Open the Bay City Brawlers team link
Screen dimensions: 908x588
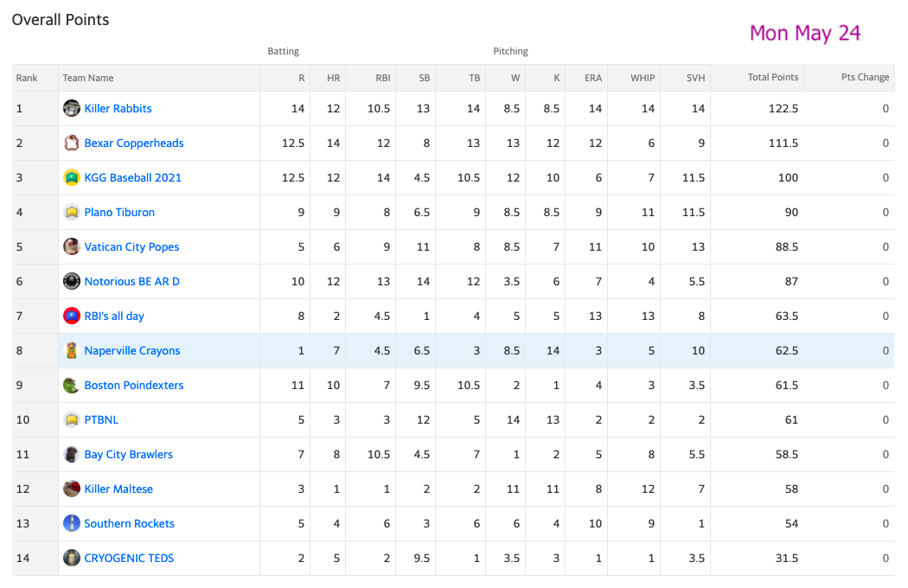[x=129, y=455]
